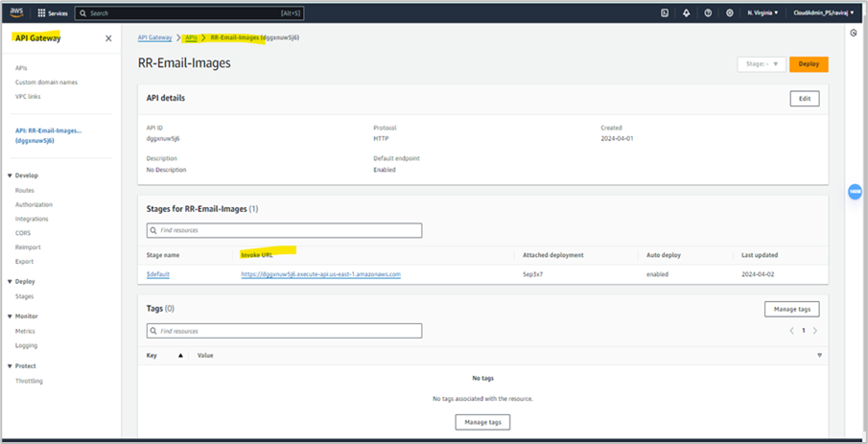Select the API ID value dggxnuw5j6
The height and width of the screenshot is (444, 868).
[163, 138]
